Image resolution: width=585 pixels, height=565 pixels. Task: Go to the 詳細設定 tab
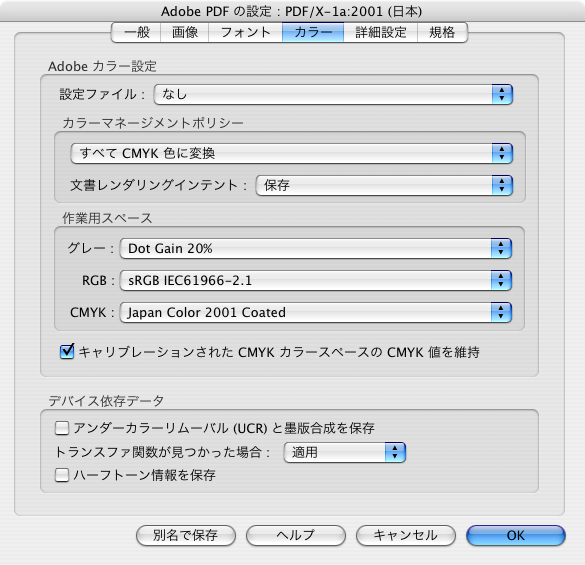click(380, 32)
